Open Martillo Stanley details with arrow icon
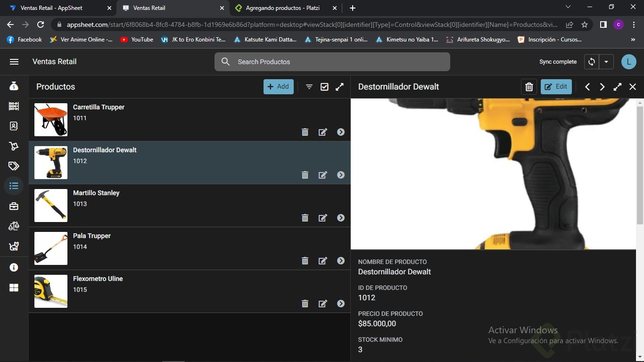644x362 pixels. (341, 218)
